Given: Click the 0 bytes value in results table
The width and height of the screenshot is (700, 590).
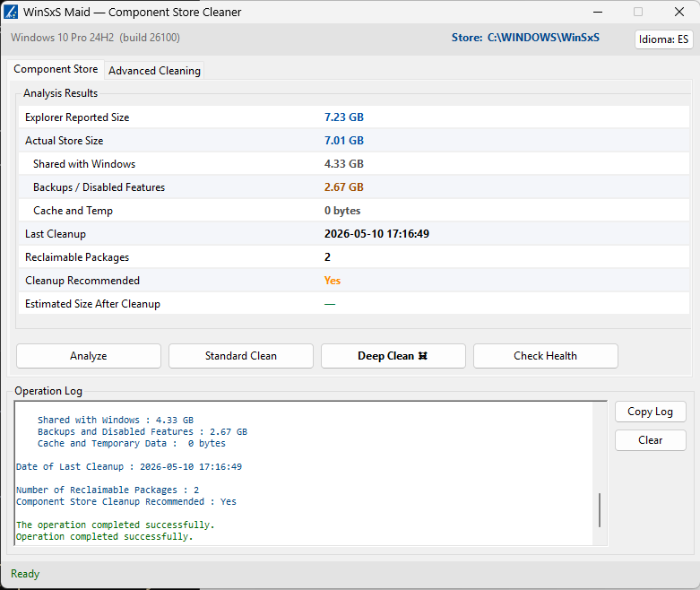Looking at the screenshot, I should coord(342,211).
